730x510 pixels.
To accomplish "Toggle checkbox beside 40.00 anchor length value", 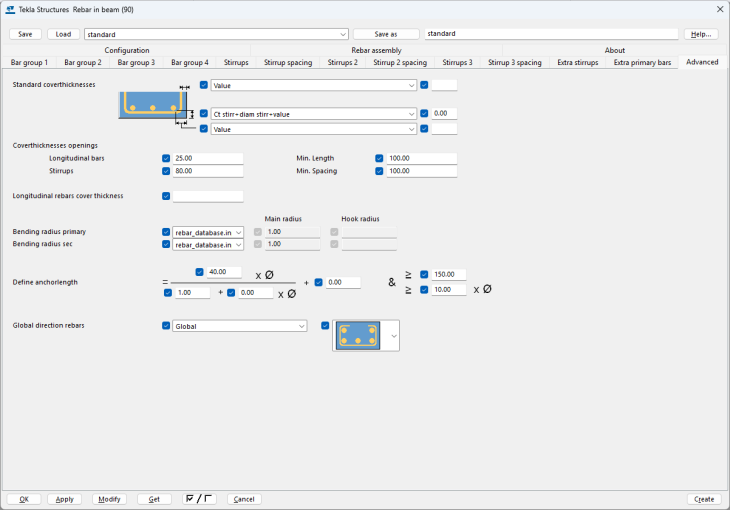I will 199,272.
